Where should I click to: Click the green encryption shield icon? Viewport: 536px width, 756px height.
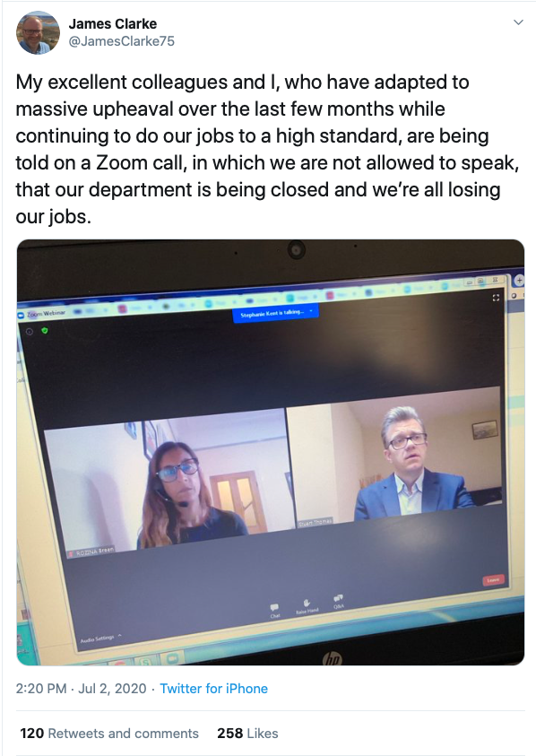45,331
